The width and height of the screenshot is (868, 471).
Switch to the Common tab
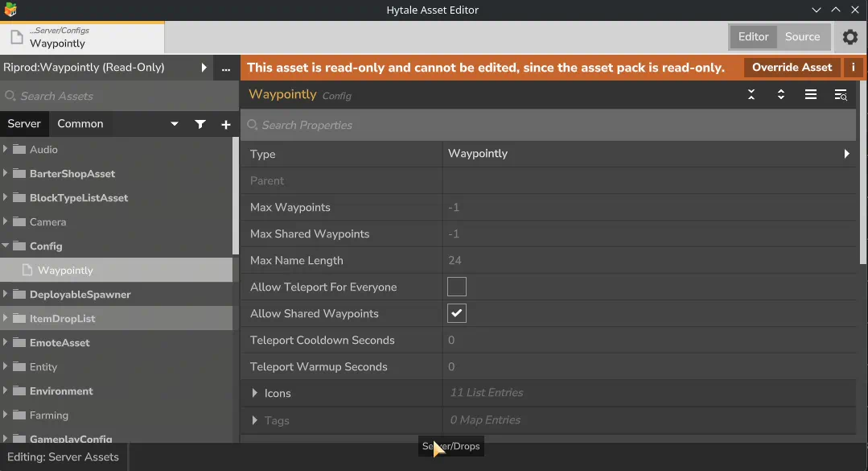point(80,123)
